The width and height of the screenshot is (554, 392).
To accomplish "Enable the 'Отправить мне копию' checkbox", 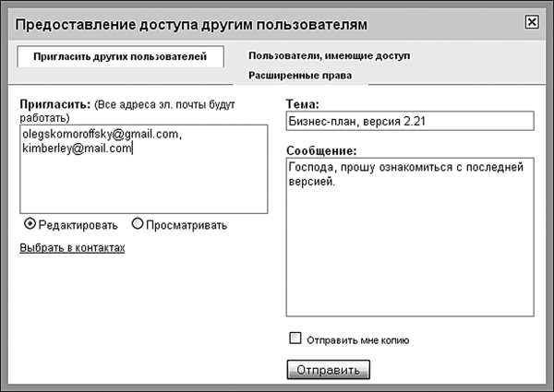I will (x=295, y=339).
